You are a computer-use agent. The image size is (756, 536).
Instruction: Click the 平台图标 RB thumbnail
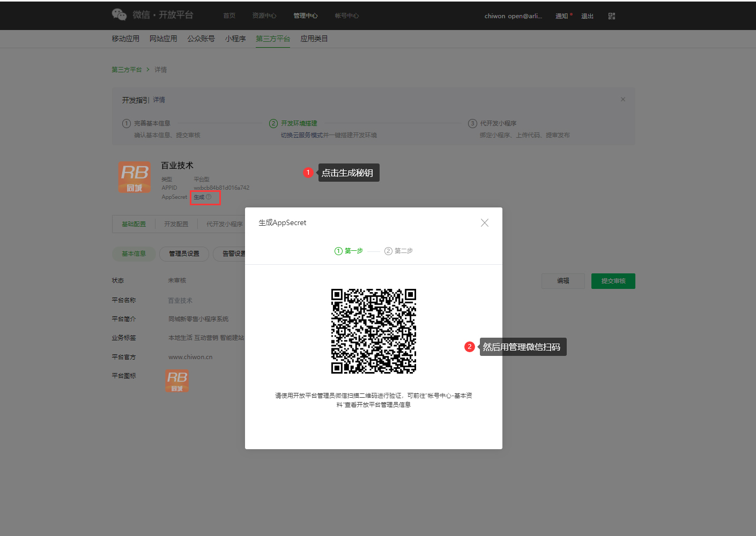click(x=177, y=381)
